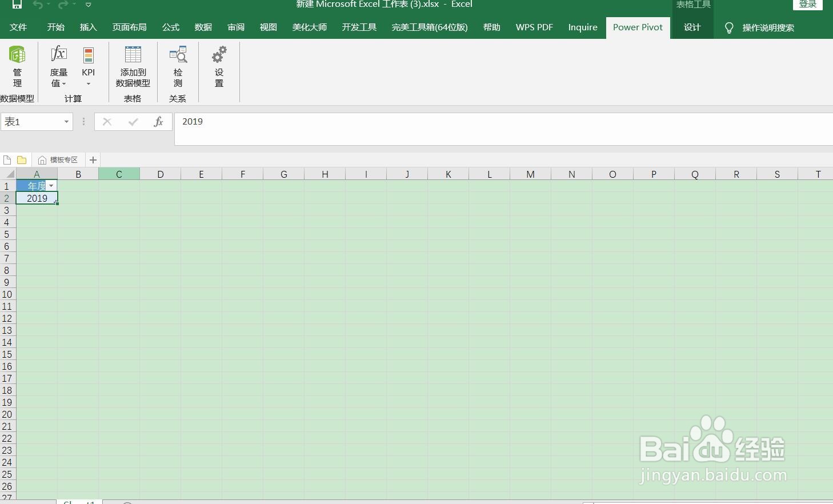833x504 pixels.
Task: Click the insert function fx icon
Action: 159,122
